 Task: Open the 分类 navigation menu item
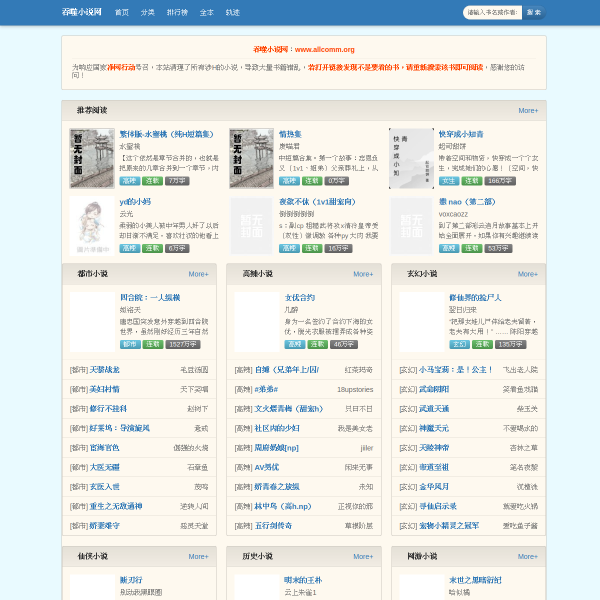click(147, 13)
